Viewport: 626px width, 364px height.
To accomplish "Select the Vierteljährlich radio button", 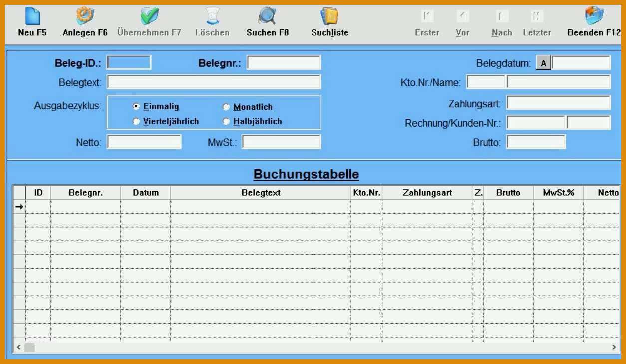I will point(136,121).
